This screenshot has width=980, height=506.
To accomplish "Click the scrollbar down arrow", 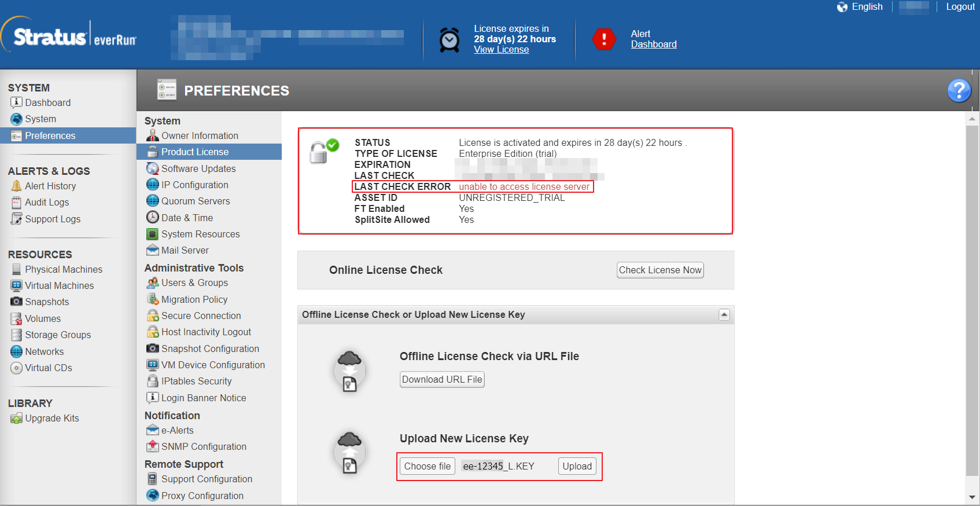I will [x=972, y=497].
